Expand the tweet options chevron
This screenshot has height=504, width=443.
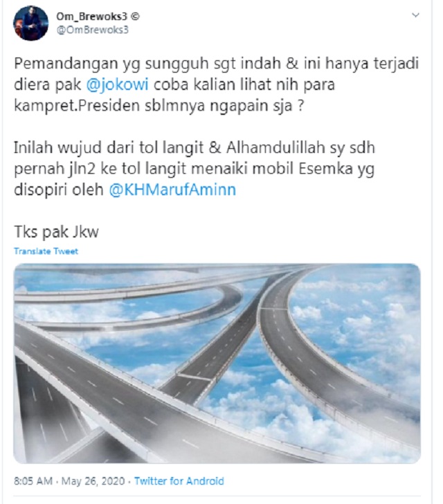tap(416, 15)
